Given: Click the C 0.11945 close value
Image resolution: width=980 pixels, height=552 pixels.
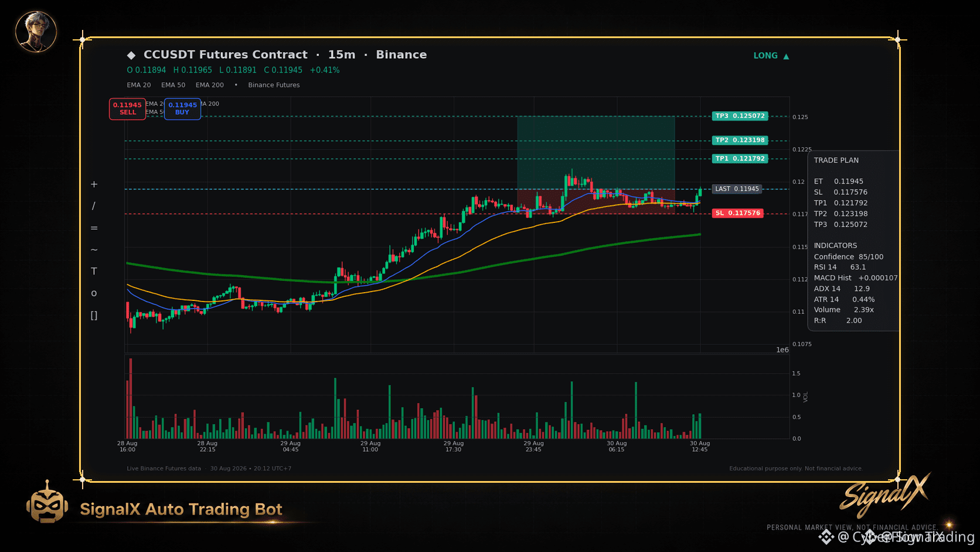Looking at the screenshot, I should click(283, 70).
